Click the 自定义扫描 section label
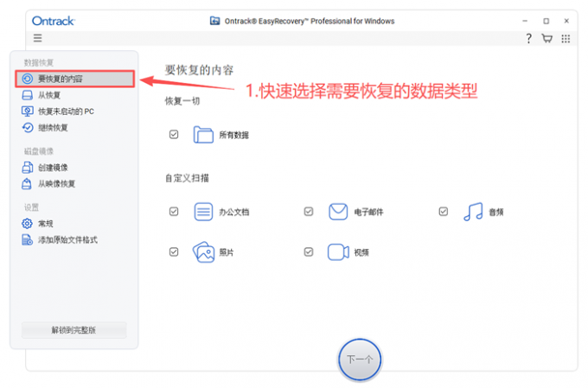 [x=187, y=178]
